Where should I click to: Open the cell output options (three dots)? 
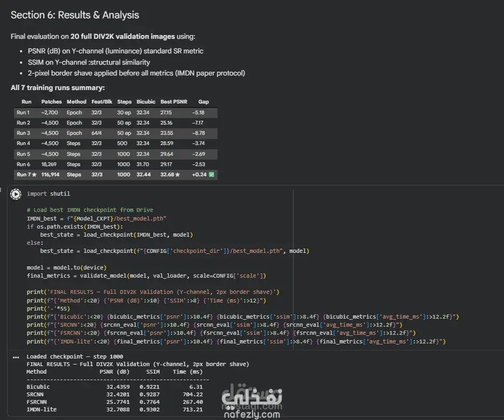(16, 357)
